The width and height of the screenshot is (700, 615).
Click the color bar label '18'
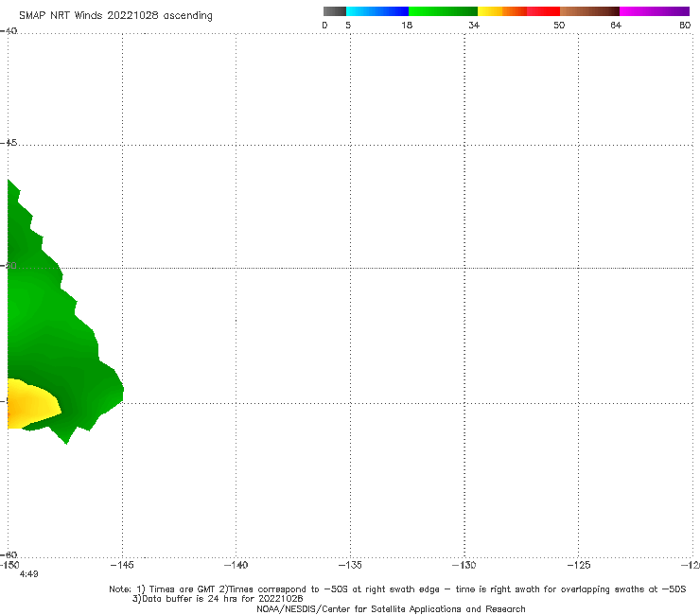[x=407, y=25]
